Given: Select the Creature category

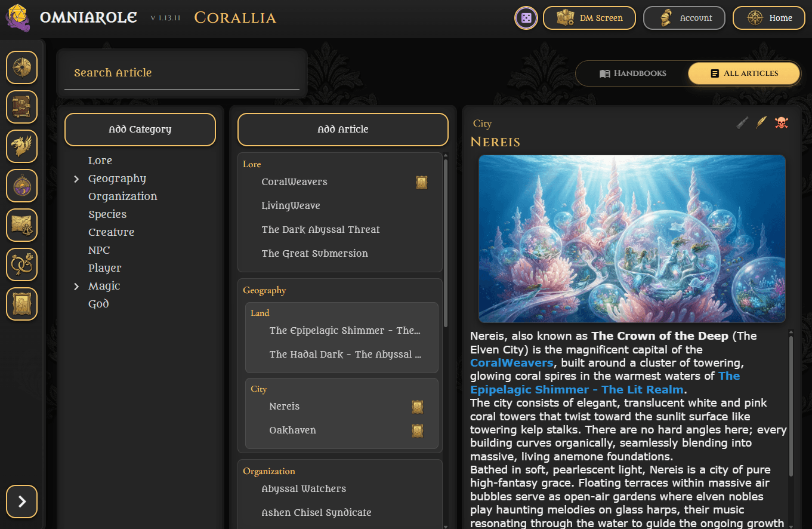Looking at the screenshot, I should click(112, 232).
